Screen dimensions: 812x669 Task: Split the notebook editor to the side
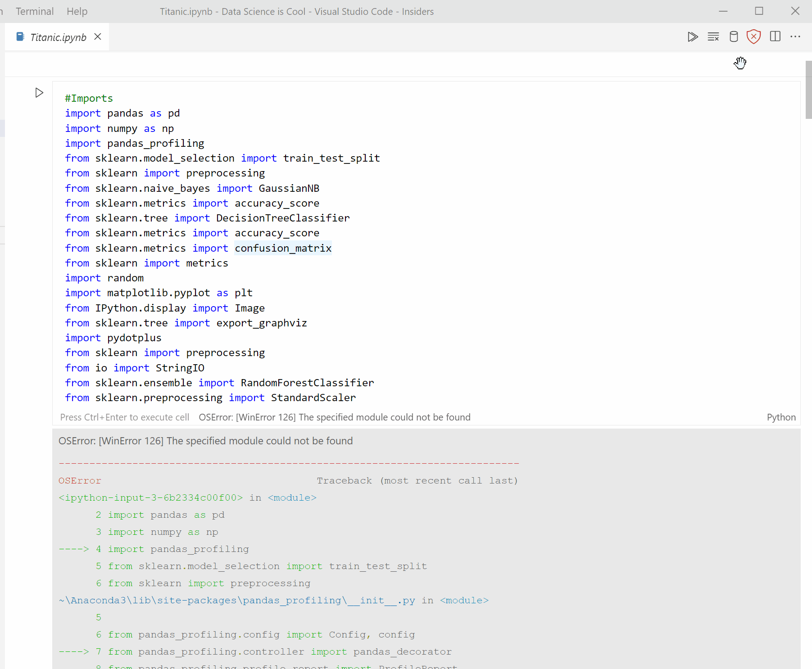[x=776, y=36]
